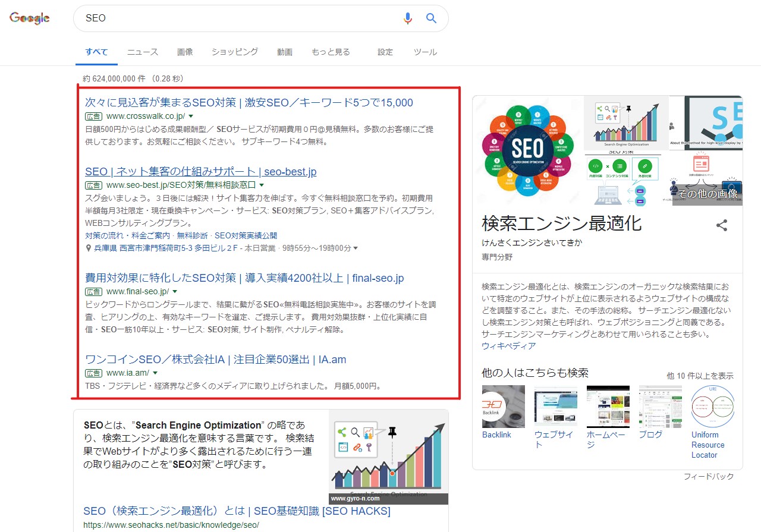Expand dropdown arrow next to www.seo-best.jp URL

(x=261, y=185)
